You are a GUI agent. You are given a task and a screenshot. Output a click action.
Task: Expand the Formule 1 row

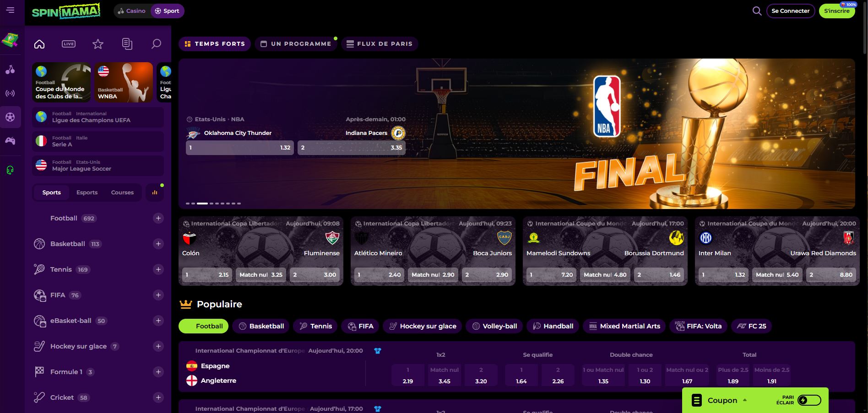[x=158, y=372]
